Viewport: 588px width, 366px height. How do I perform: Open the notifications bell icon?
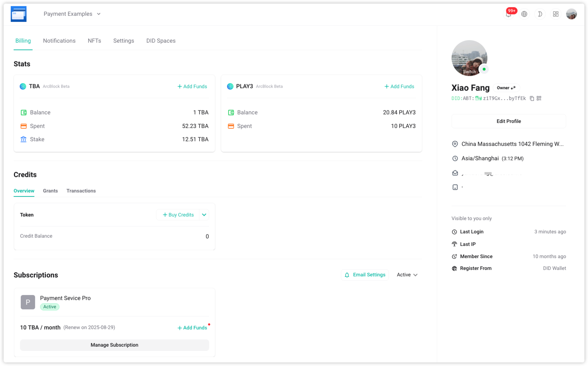(509, 14)
